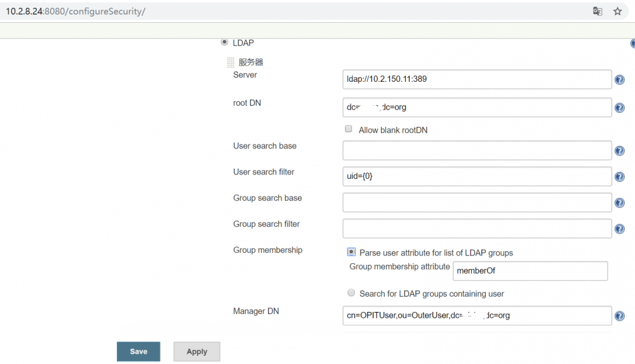Focus the Group membership attribute field
This screenshot has height=364, width=635.
click(530, 271)
